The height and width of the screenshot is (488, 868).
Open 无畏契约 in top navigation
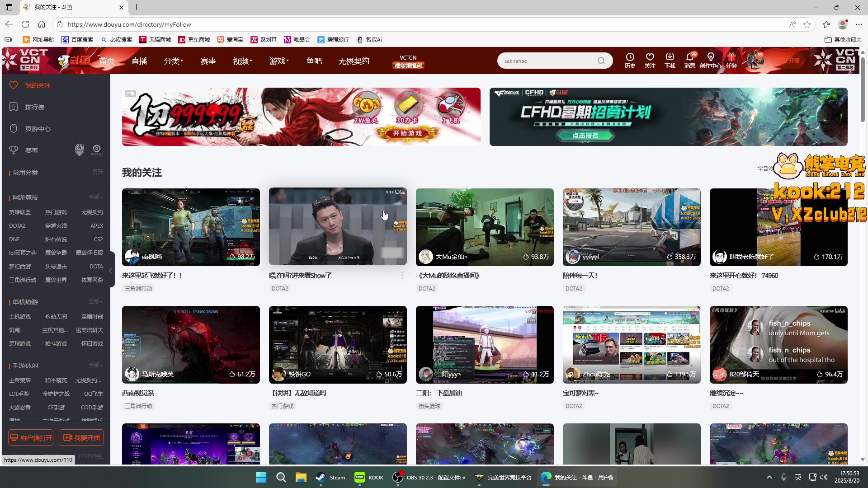click(354, 61)
